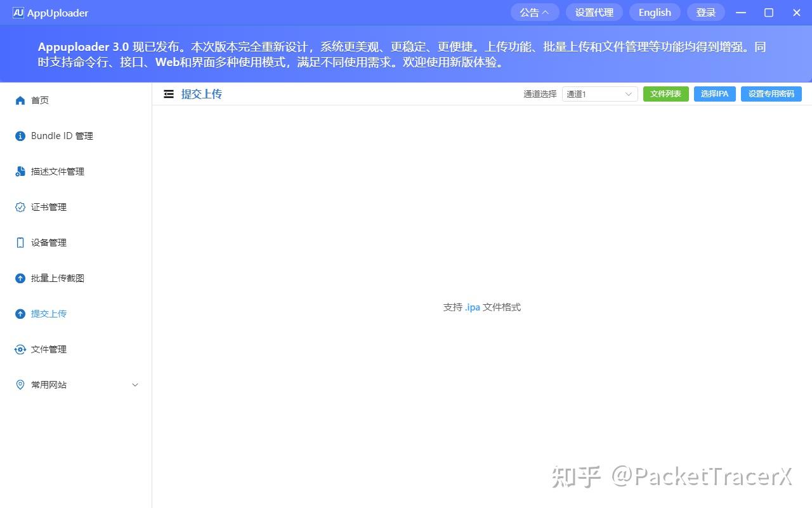Viewport: 812px width, 508px height.
Task: Click the location pin icon for 常用网站
Action: point(20,385)
